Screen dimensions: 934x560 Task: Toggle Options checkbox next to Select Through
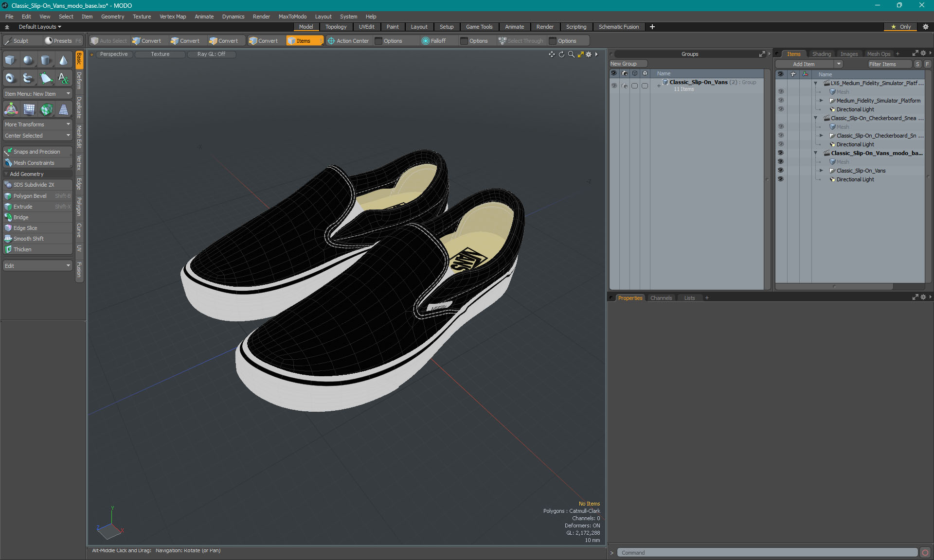pos(553,41)
